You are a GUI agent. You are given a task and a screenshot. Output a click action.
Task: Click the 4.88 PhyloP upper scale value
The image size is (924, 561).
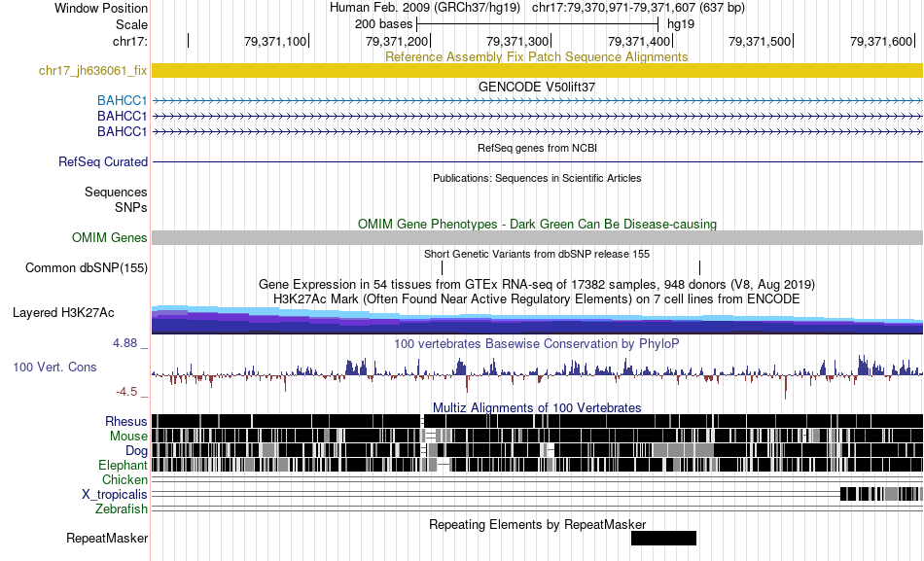tap(124, 343)
